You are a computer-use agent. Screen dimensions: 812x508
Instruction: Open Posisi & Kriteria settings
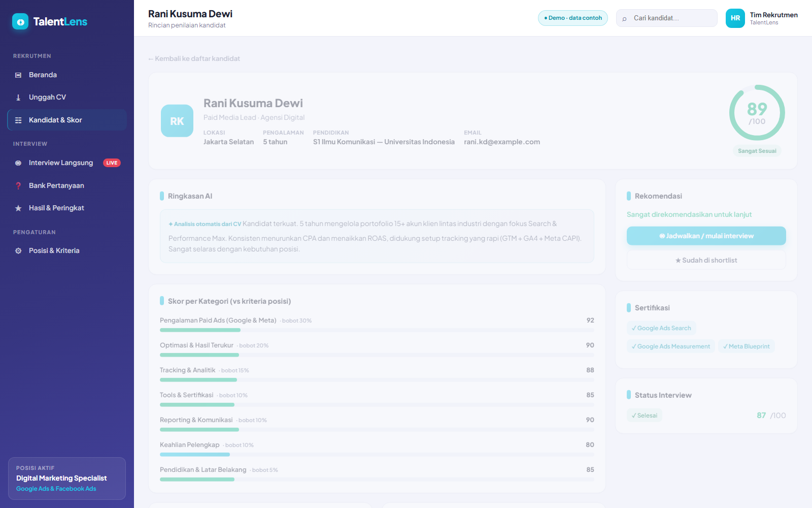pos(67,250)
